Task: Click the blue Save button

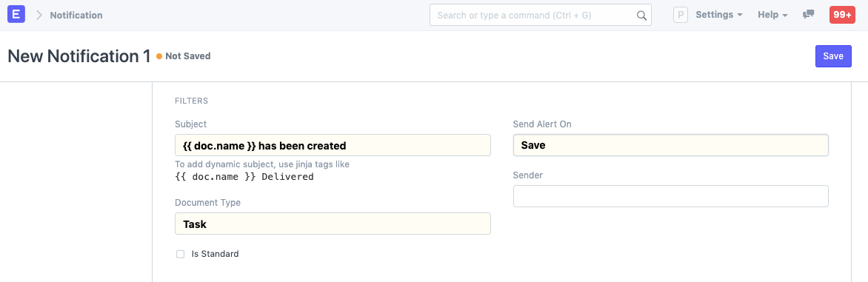Action: coord(833,56)
